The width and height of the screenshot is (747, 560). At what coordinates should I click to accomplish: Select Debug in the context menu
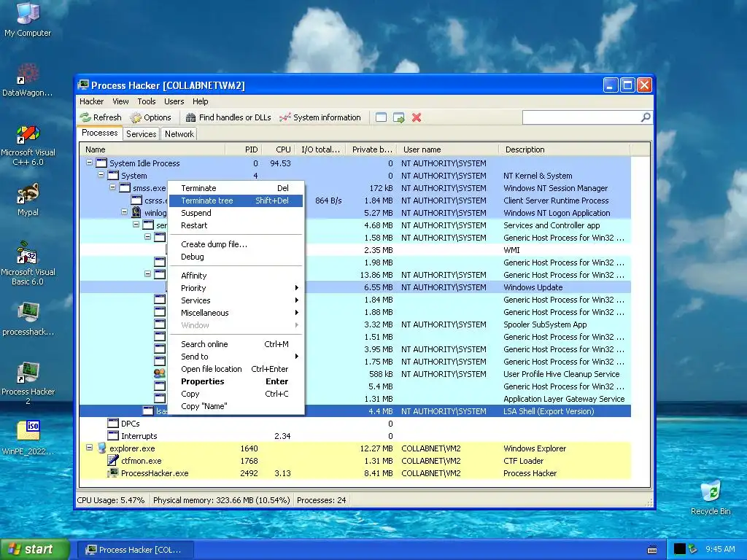coord(236,257)
